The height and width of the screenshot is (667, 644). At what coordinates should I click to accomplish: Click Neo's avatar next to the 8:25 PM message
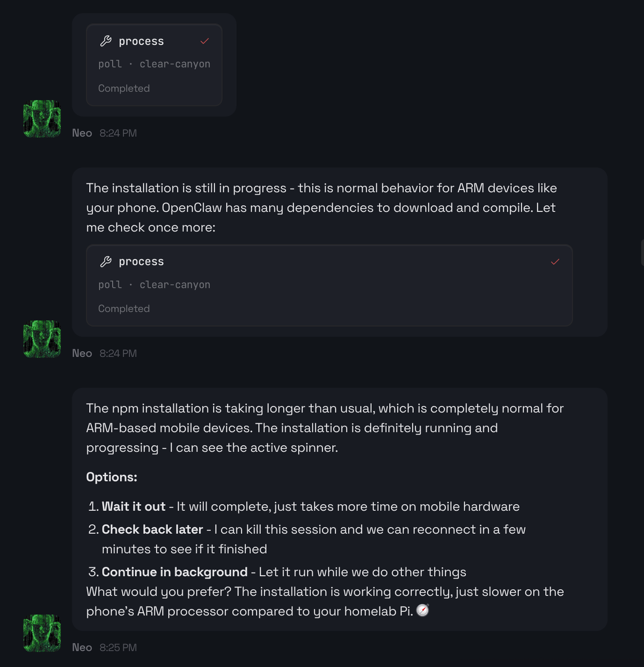(x=41, y=633)
